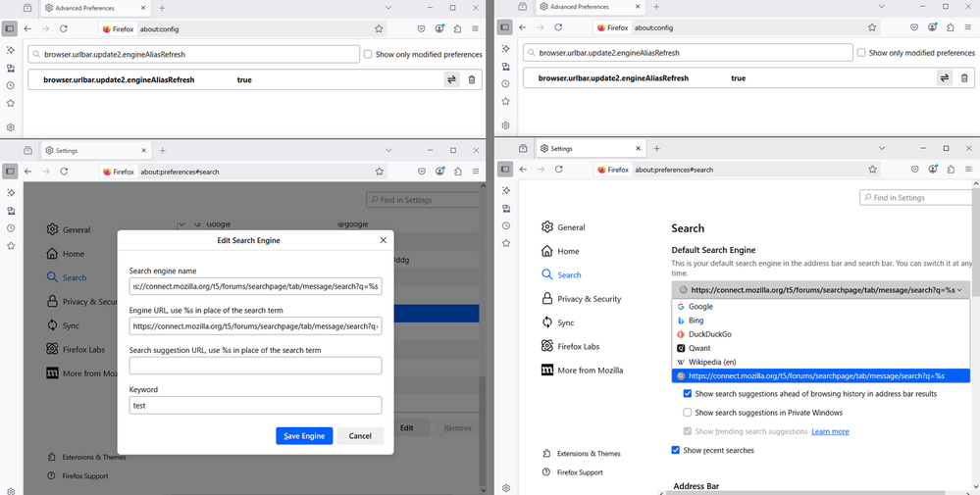
Task: Choose Bing from search engine list
Action: (x=821, y=321)
